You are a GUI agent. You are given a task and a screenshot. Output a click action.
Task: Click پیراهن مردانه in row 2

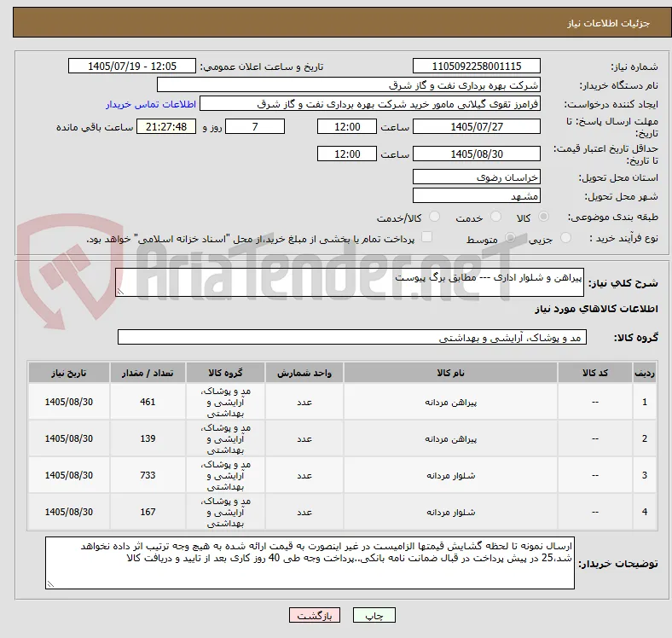tap(450, 438)
